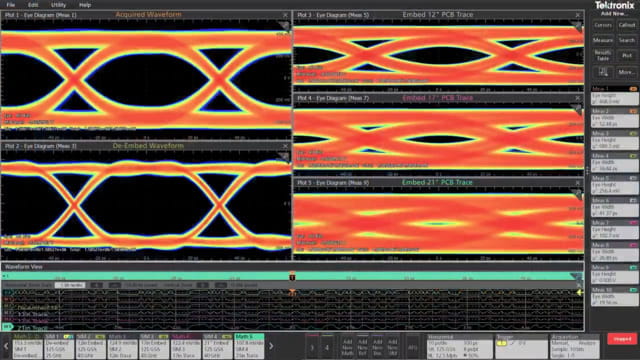
Task: Close Plot 4 eye diagram
Action: (x=578, y=98)
